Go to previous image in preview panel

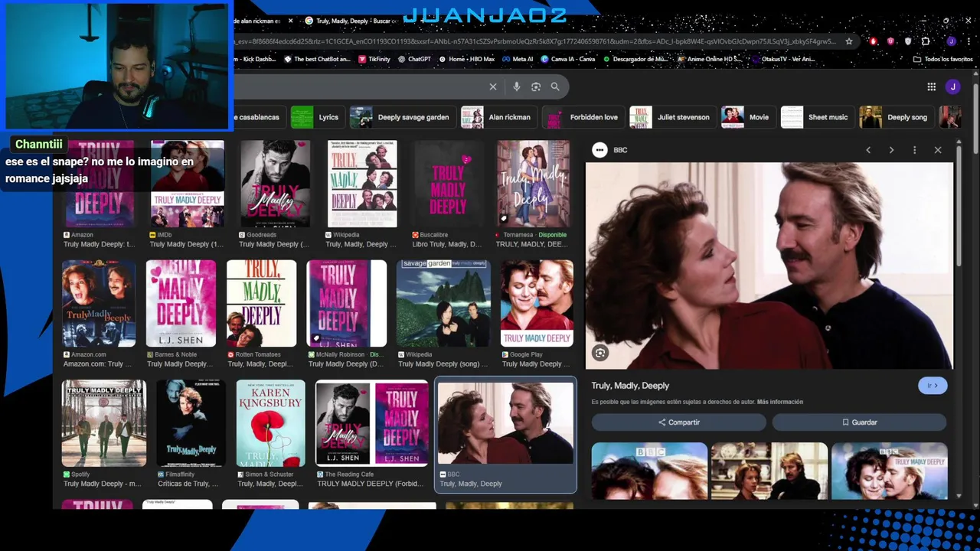[x=868, y=150]
